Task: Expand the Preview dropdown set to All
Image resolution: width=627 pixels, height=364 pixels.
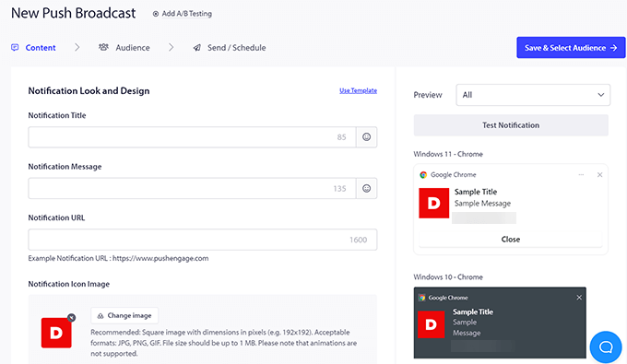Action: coord(533,95)
